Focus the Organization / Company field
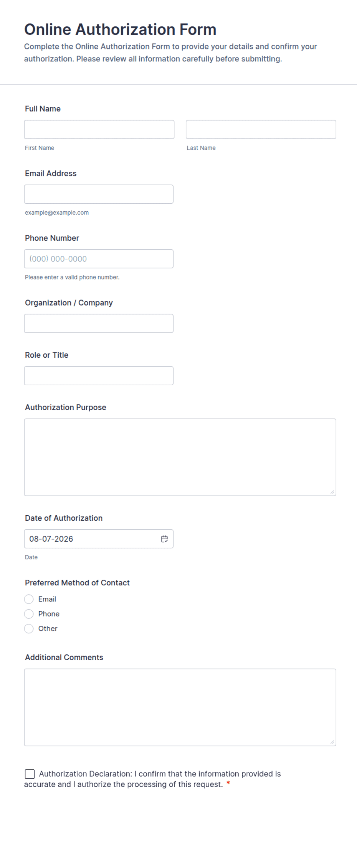The image size is (357, 868). 99,324
